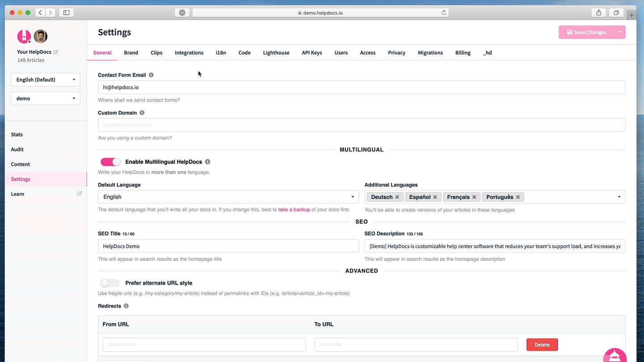Open Save Changes dropdown arrow
Image resolution: width=644 pixels, height=362 pixels.
[x=620, y=32]
